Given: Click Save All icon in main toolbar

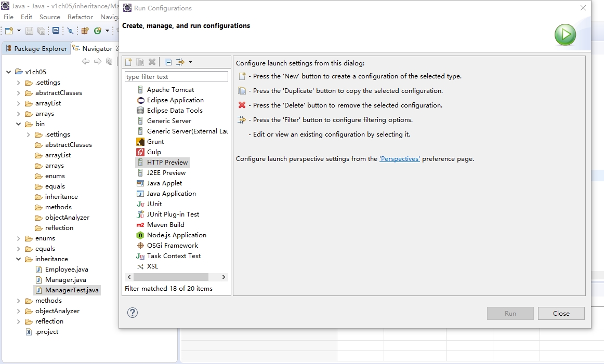Looking at the screenshot, I should click(41, 31).
